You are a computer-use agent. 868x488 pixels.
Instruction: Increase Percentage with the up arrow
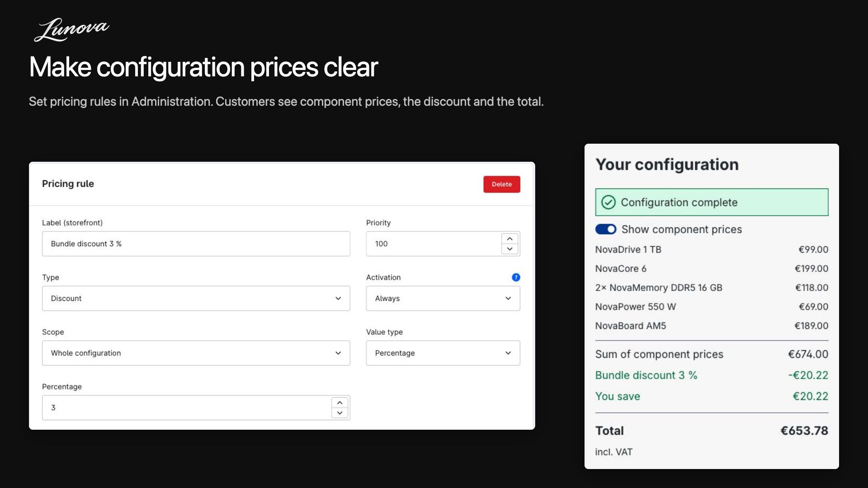point(340,403)
